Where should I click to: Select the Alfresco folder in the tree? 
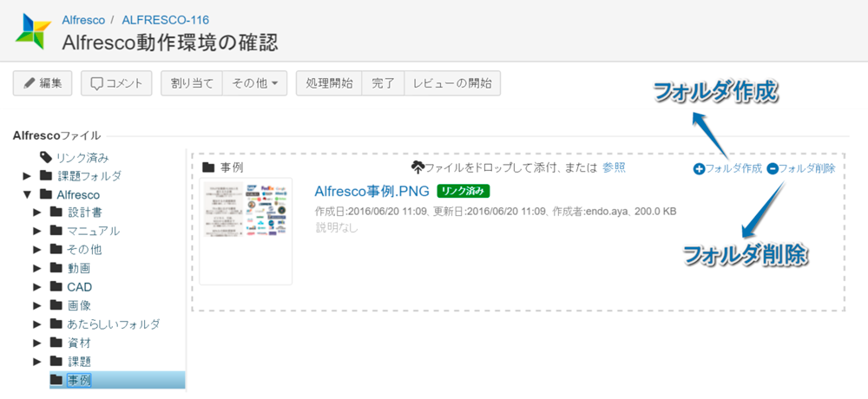click(78, 195)
